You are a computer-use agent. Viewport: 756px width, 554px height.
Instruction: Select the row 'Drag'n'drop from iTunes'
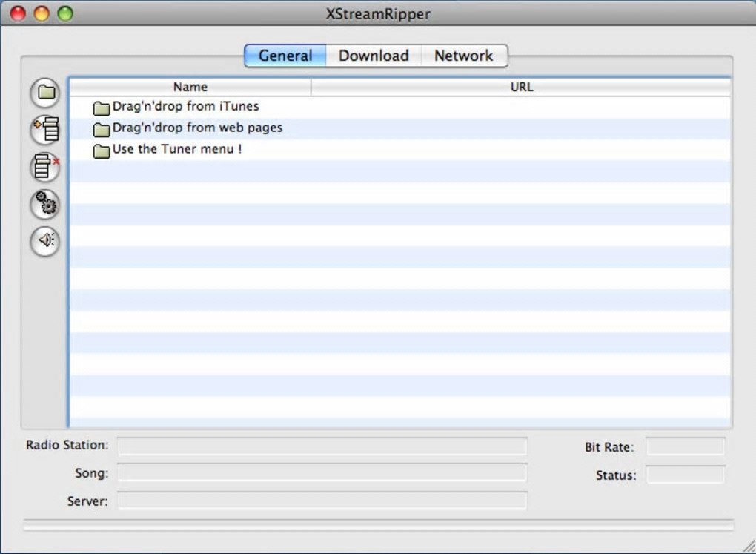tap(399, 107)
